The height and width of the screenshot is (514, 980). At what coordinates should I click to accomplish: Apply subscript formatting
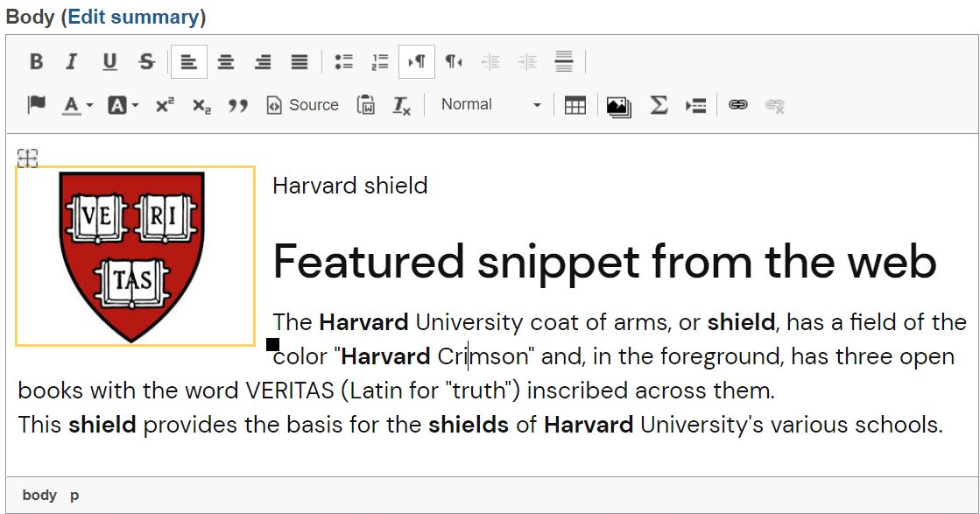click(x=201, y=105)
